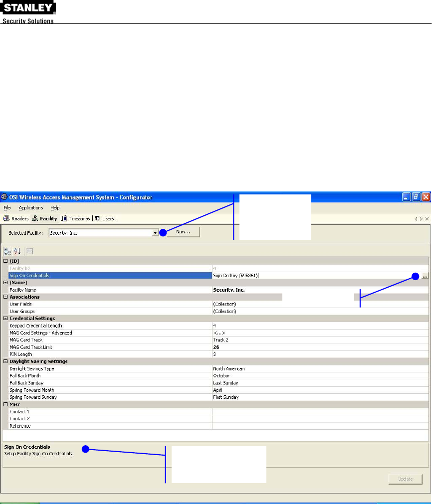
Task: Collapse the Credential Settings category
Action: [x=5, y=318]
